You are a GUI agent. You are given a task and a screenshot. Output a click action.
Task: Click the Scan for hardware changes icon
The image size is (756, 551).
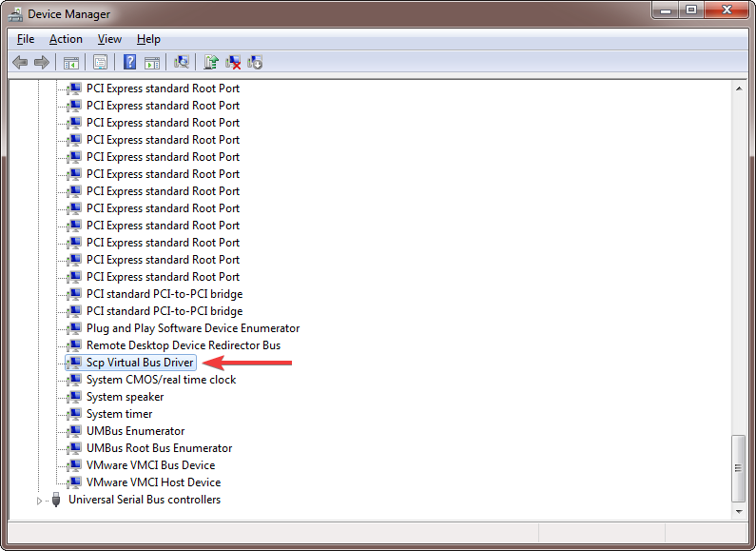coord(182,62)
